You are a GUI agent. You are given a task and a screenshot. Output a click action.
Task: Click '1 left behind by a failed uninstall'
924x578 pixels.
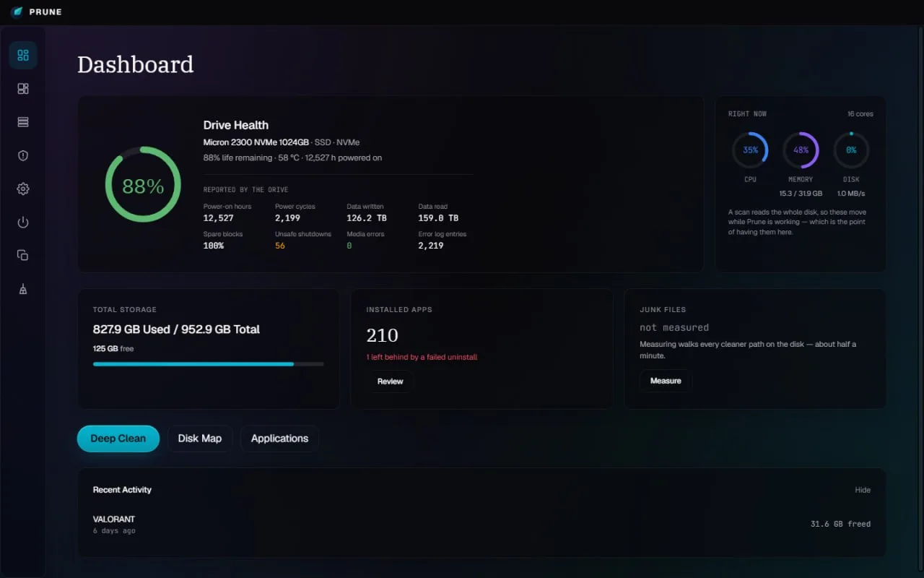point(422,357)
